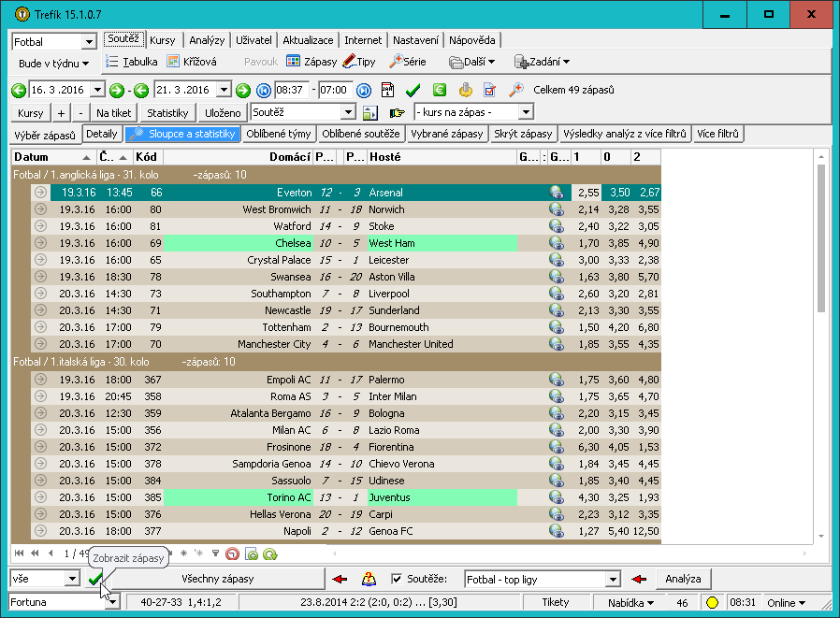Switch to Oblíbené týmy tab
The height and width of the screenshot is (618, 840).
pos(279,134)
